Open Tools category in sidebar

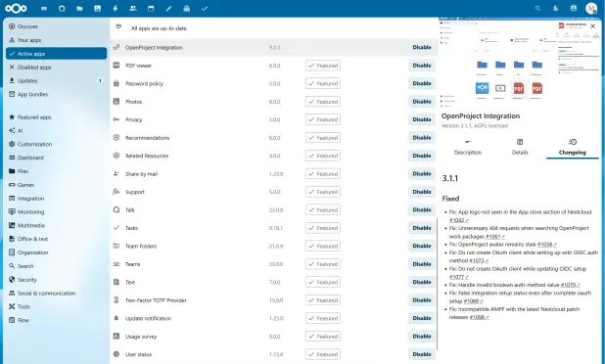(57, 306)
